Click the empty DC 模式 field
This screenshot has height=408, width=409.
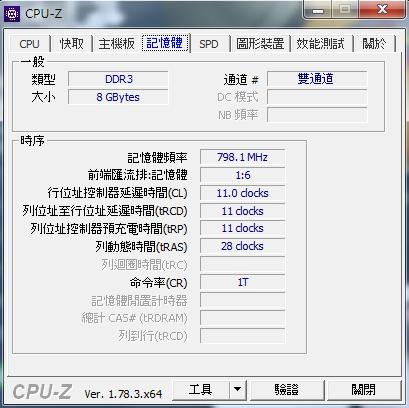pos(317,97)
